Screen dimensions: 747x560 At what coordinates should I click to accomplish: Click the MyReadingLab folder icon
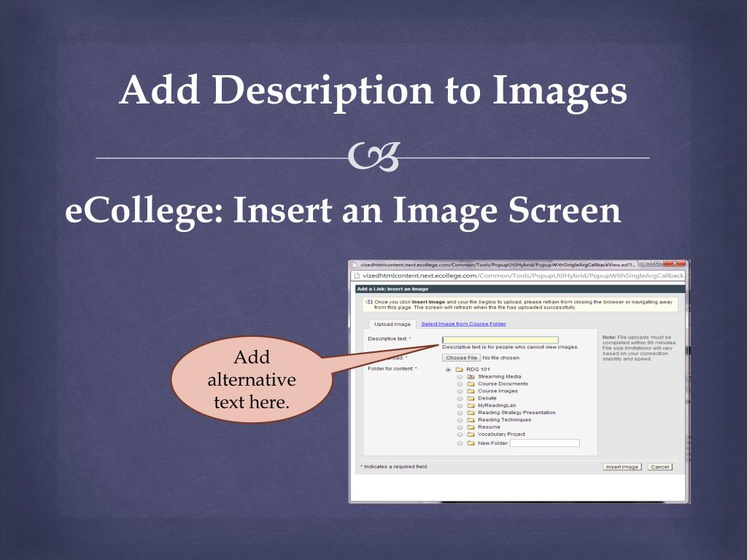[x=471, y=405]
